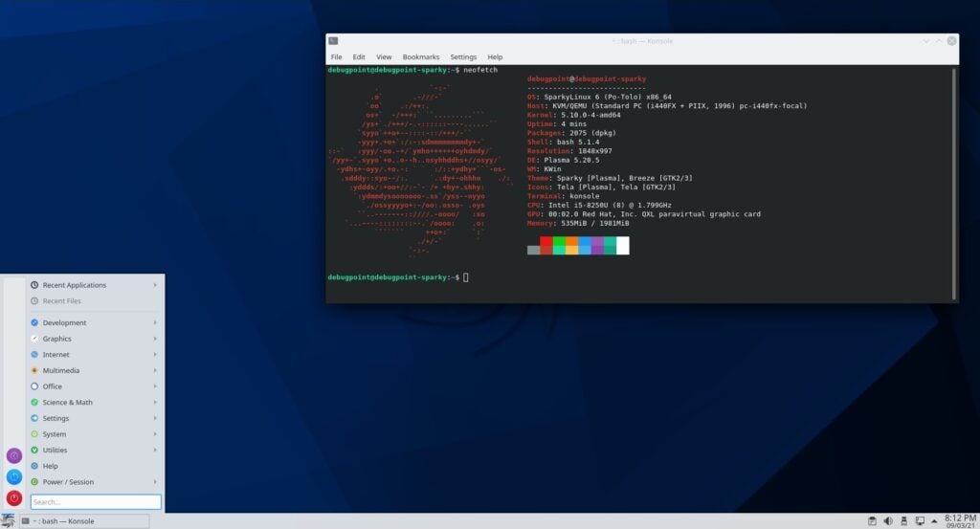The image size is (980, 529).
Task: Click the Help icon in launcher menu
Action: click(34, 466)
